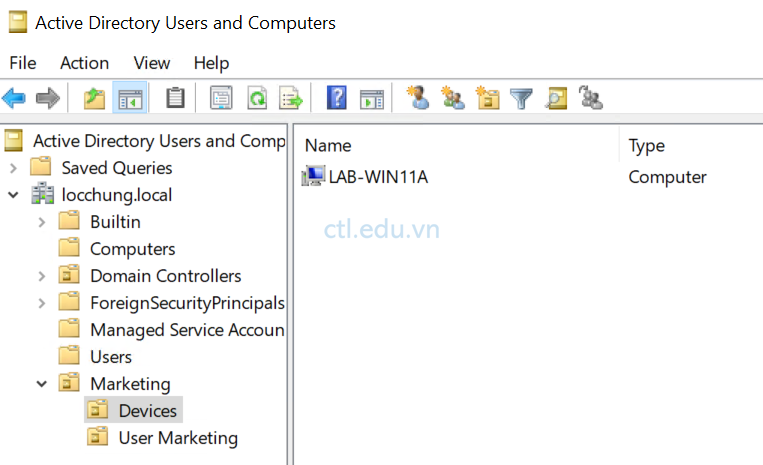Select the LAB-WIN11A computer entry

pyautogui.click(x=378, y=177)
